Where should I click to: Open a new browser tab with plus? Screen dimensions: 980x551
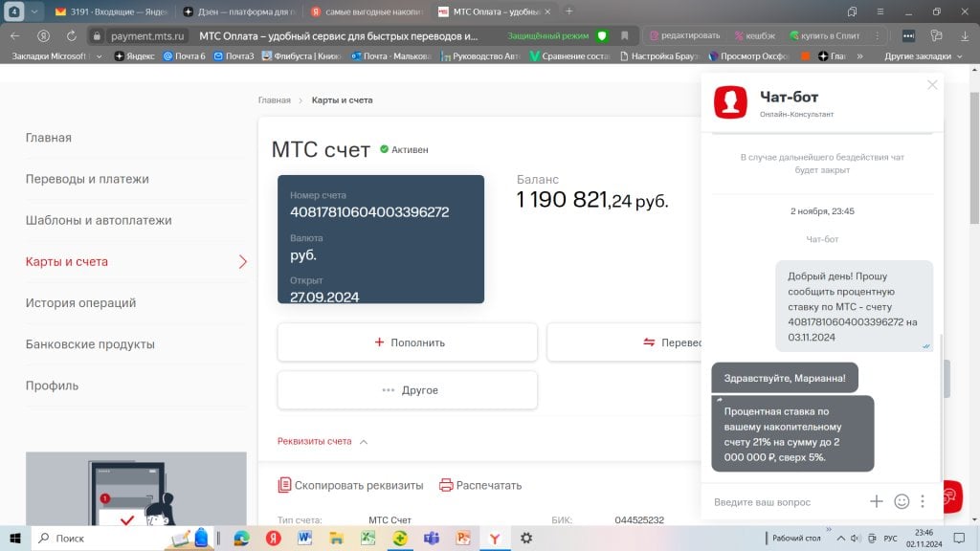pos(568,11)
